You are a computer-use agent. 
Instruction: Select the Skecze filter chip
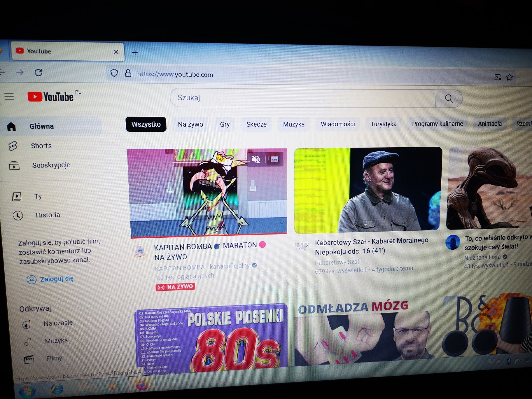256,124
